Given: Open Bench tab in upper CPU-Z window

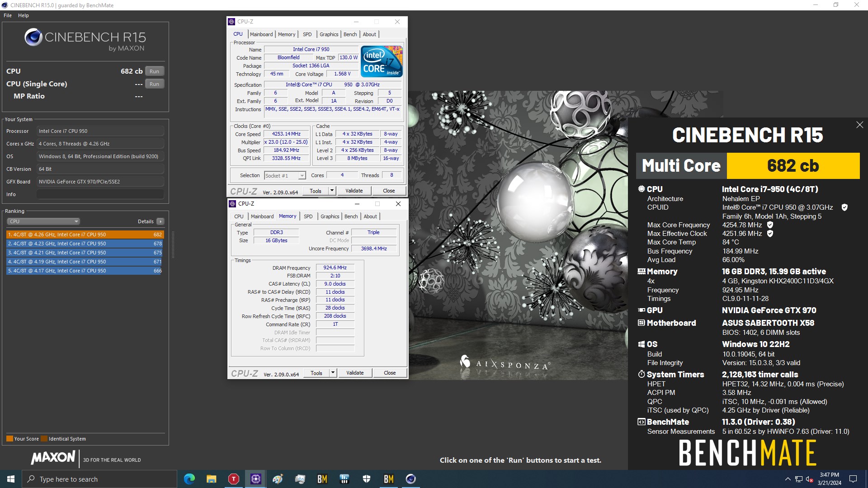Looking at the screenshot, I should coord(350,34).
